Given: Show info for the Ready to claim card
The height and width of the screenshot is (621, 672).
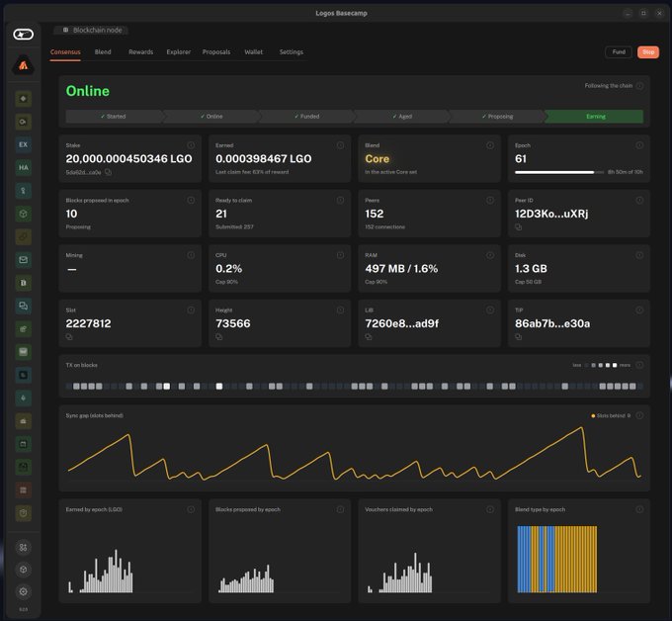Looking at the screenshot, I should pyautogui.click(x=340, y=201).
